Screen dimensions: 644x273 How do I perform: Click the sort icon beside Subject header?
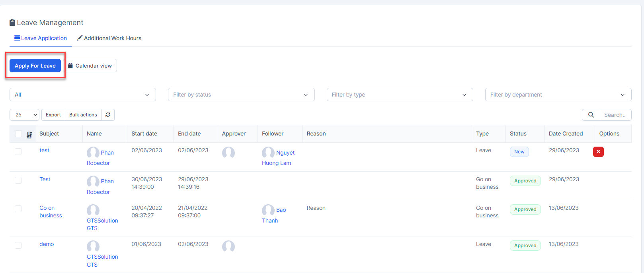coord(29,135)
